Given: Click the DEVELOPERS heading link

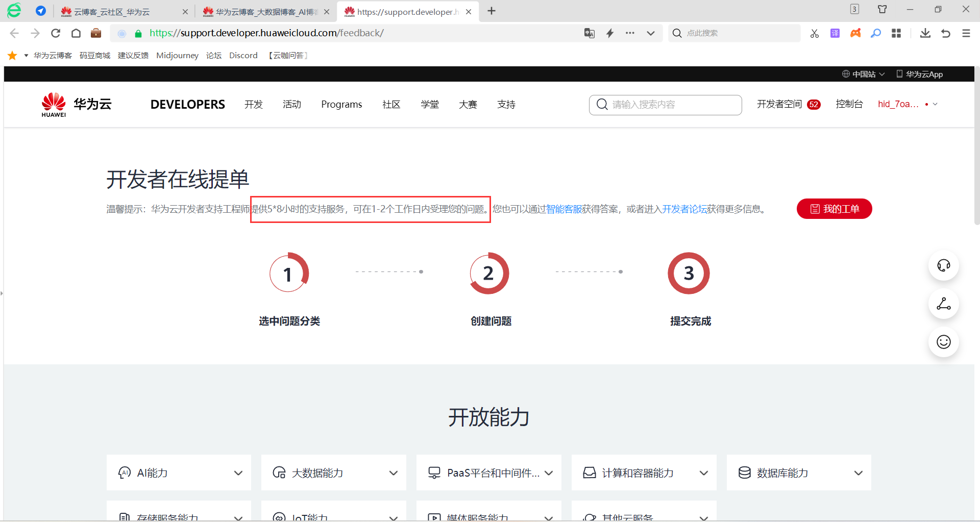Looking at the screenshot, I should 188,105.
